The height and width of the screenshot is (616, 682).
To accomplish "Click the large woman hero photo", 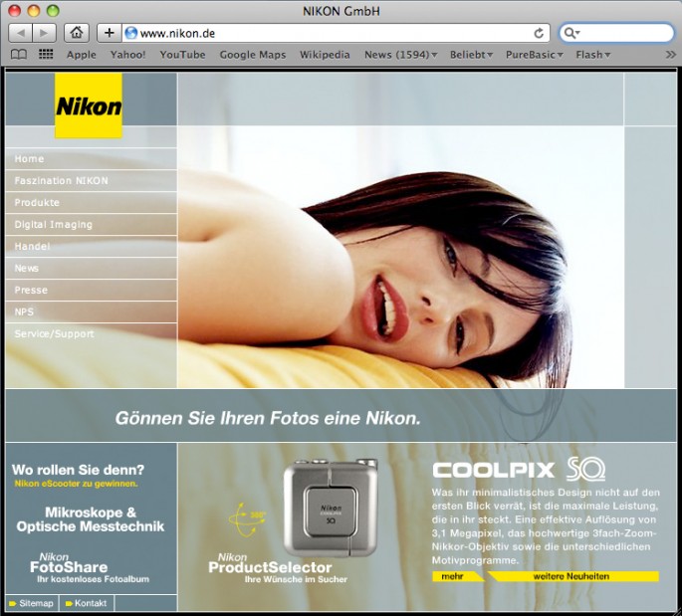I will pyautogui.click(x=400, y=257).
